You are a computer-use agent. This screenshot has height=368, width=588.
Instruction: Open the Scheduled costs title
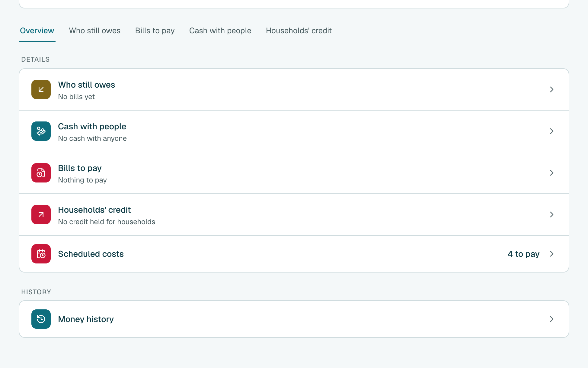(91, 254)
